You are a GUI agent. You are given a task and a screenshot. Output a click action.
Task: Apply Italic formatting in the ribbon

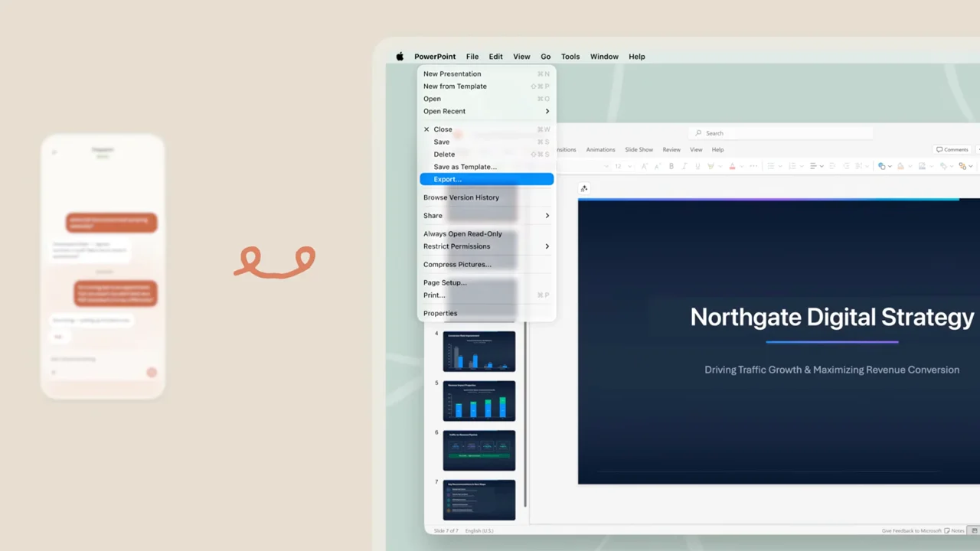(684, 166)
